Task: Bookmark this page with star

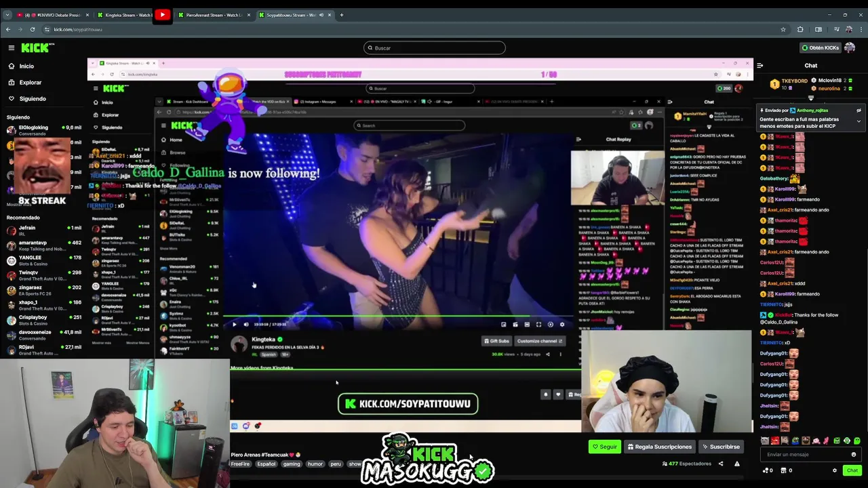Action: [x=783, y=29]
